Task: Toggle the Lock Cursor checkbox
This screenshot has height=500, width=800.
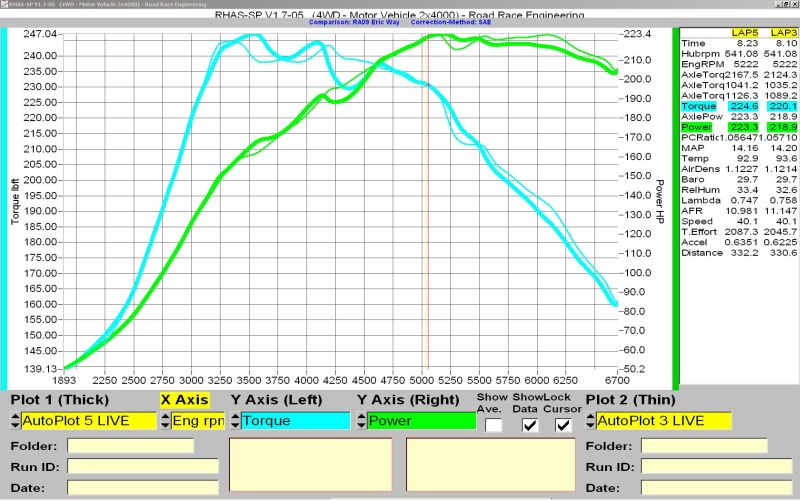Action: tap(563, 425)
